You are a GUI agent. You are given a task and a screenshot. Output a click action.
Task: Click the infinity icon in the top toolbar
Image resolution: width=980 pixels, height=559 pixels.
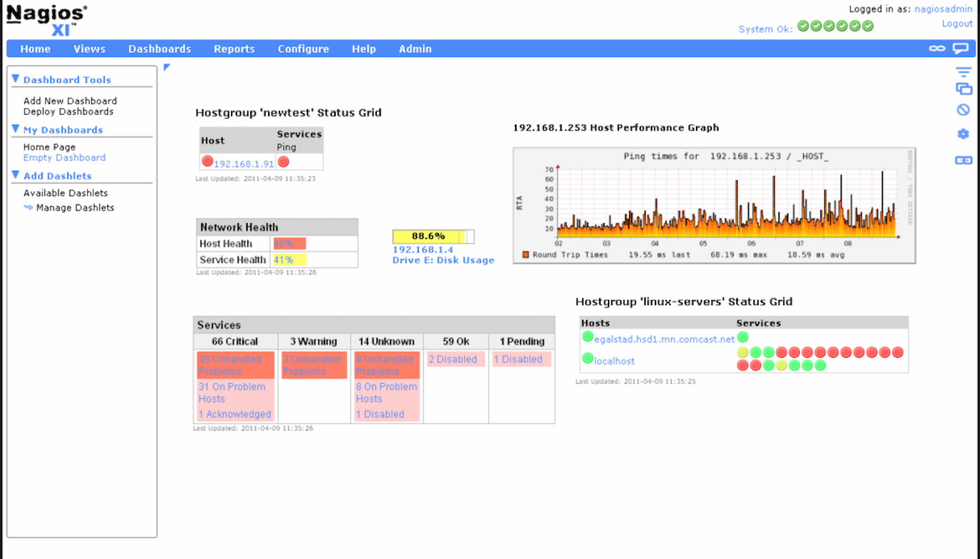(x=937, y=48)
